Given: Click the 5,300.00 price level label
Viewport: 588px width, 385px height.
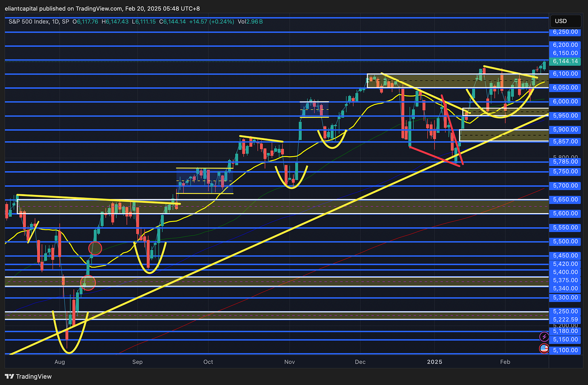Looking at the screenshot, I should tap(565, 297).
